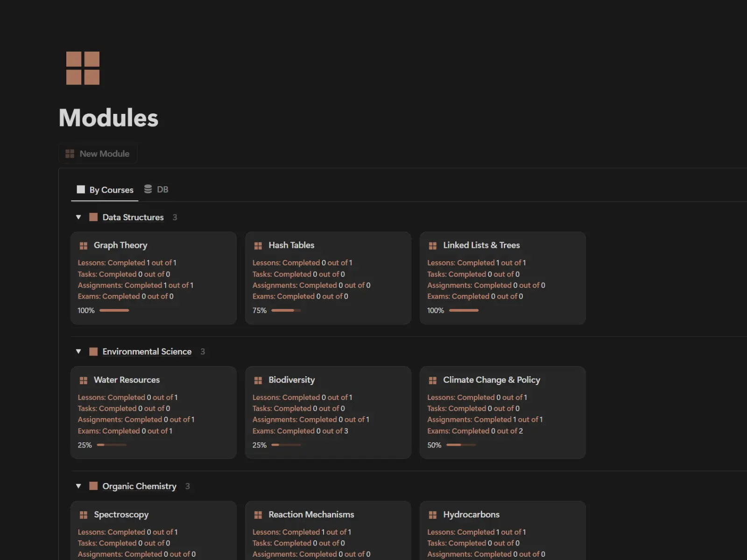Click the Biodiversity module icon
This screenshot has width=747, height=560.
tap(258, 380)
